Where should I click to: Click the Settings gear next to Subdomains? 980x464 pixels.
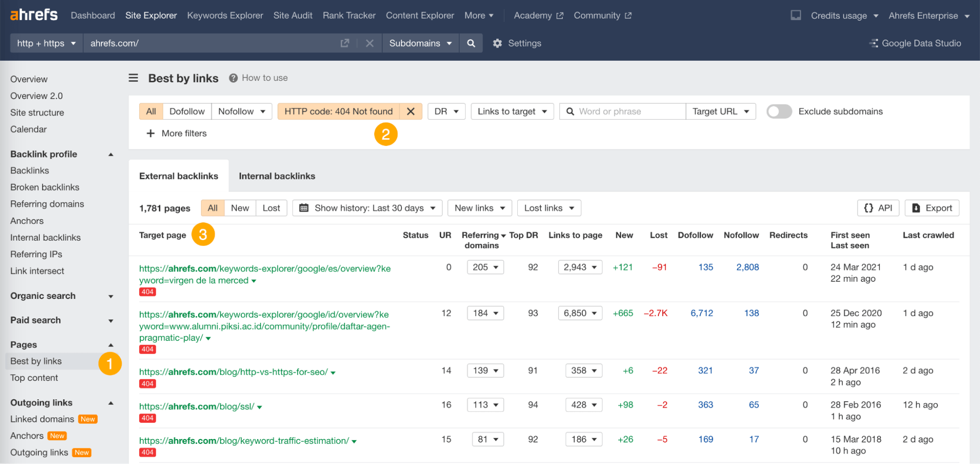click(498, 43)
